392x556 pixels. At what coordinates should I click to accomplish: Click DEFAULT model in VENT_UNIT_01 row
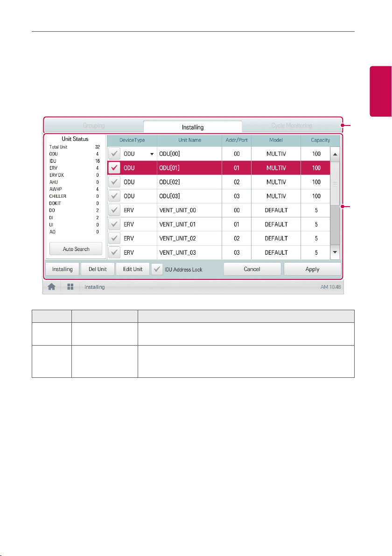tap(276, 224)
